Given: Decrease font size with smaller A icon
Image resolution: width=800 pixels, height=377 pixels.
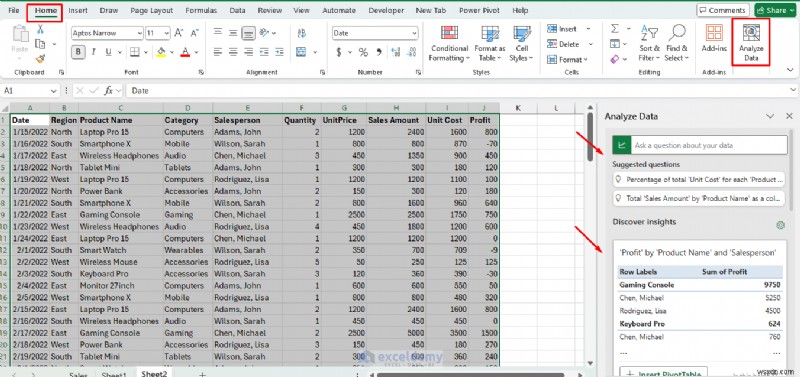Looking at the screenshot, I should click(x=194, y=33).
